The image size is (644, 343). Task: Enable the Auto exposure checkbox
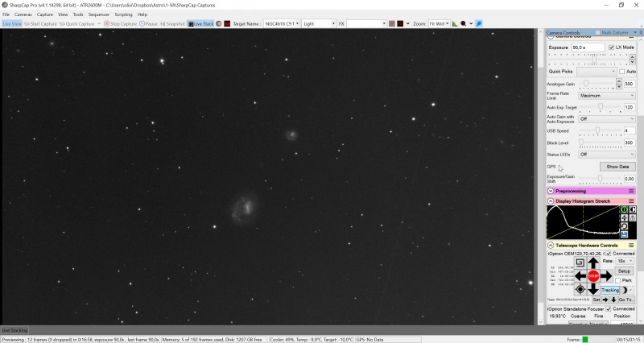pos(621,72)
